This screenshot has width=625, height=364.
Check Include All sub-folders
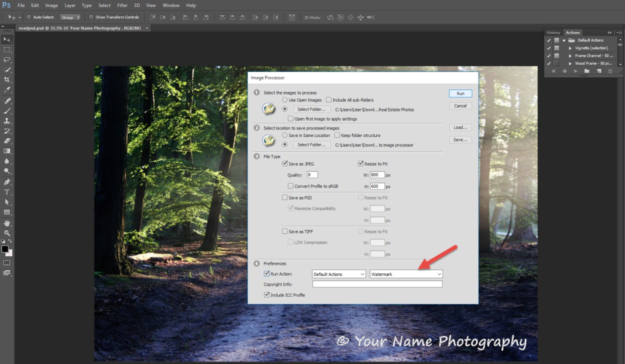pos(328,100)
